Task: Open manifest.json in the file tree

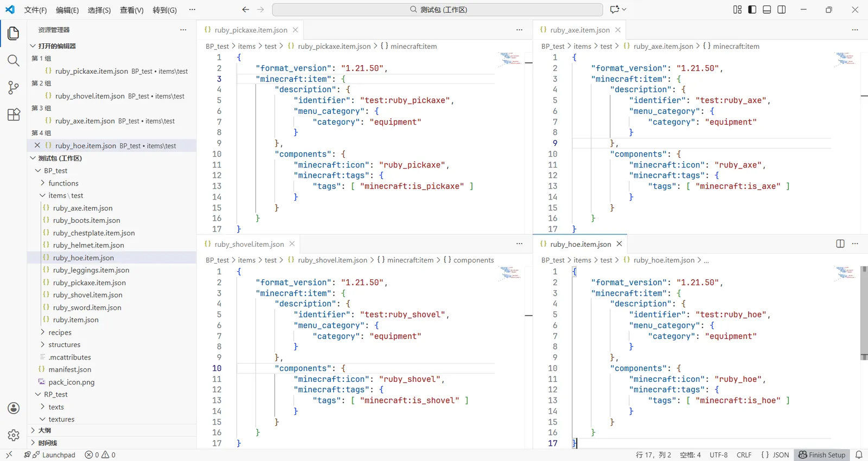Action: [x=69, y=369]
